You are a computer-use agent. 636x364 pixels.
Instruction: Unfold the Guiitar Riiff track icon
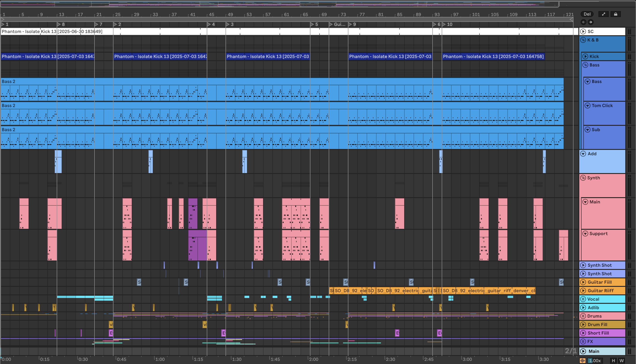(583, 291)
